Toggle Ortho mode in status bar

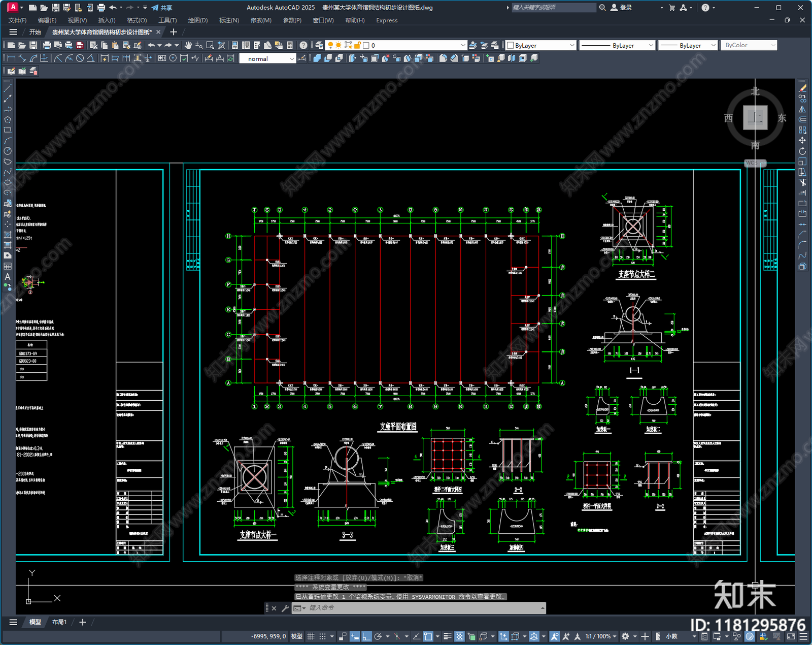click(x=366, y=636)
